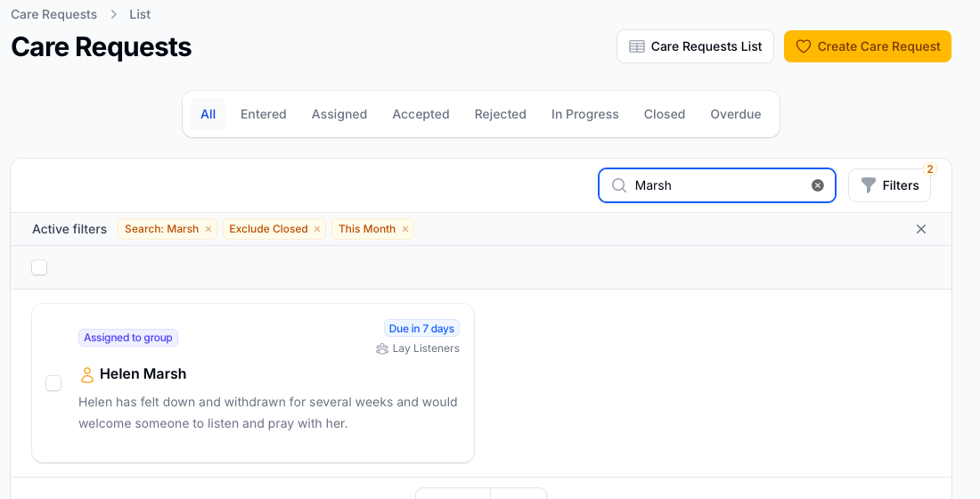This screenshot has height=499, width=980.
Task: Click the List breadcrumb item
Action: 140,14
